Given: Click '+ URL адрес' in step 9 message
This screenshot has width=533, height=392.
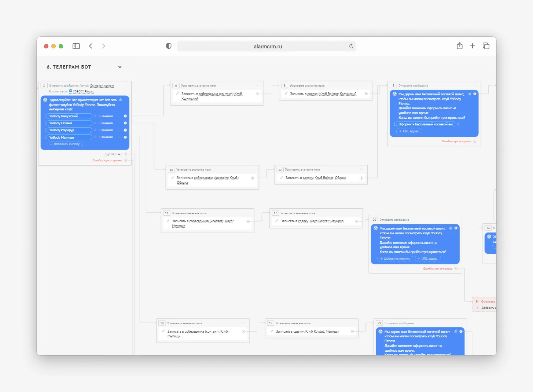Looking at the screenshot, I should [409, 131].
